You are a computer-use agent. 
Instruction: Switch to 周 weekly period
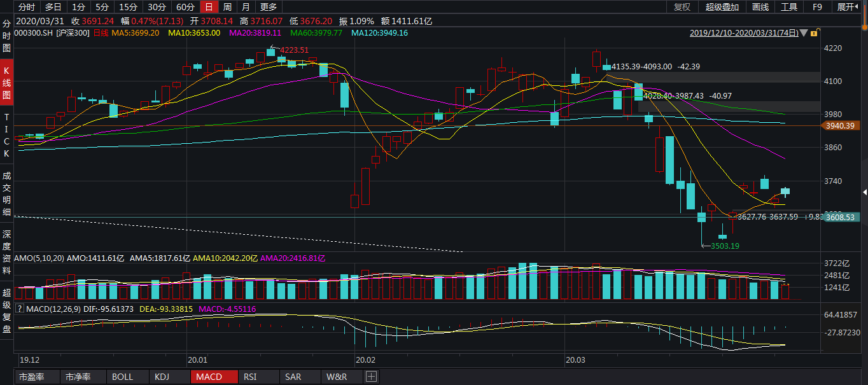pos(227,7)
